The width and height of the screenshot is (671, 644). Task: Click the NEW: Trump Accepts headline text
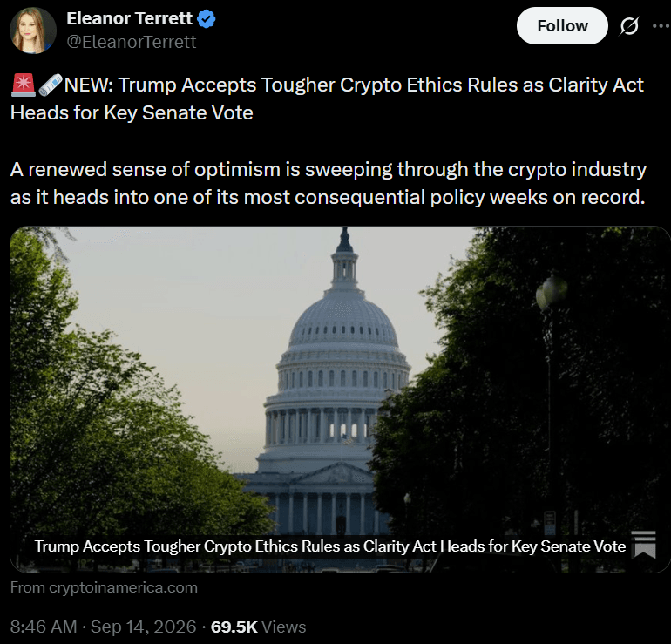pos(327,98)
